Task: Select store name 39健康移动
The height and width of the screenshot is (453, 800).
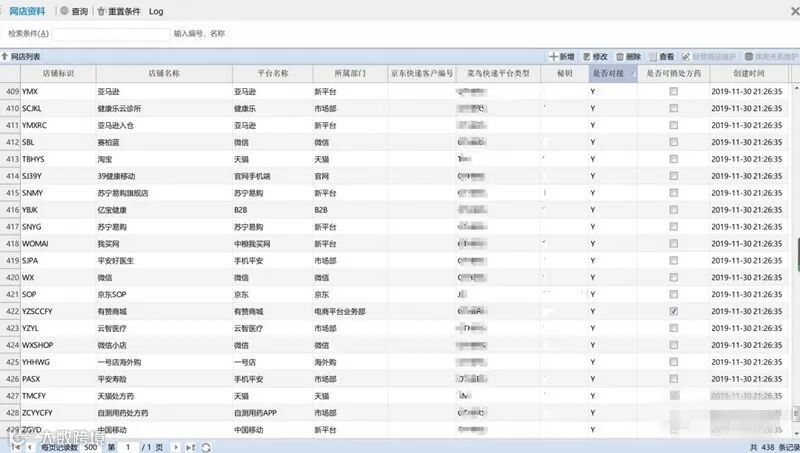Action: point(116,176)
